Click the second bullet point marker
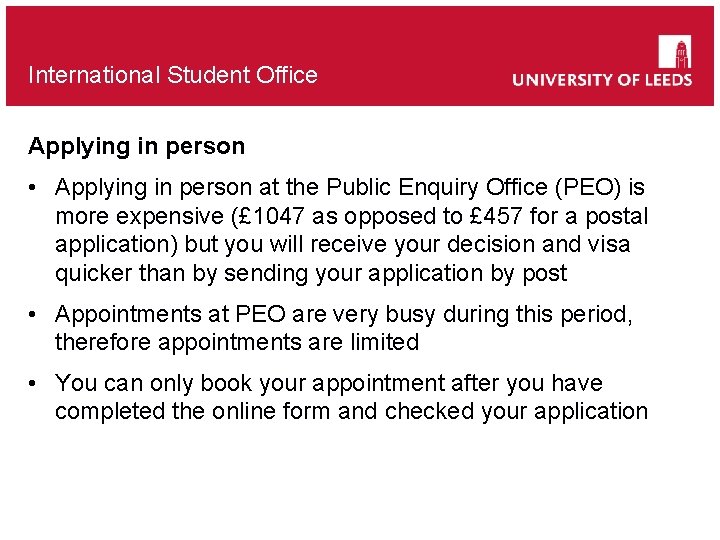This screenshot has width=720, height=540. [34, 315]
